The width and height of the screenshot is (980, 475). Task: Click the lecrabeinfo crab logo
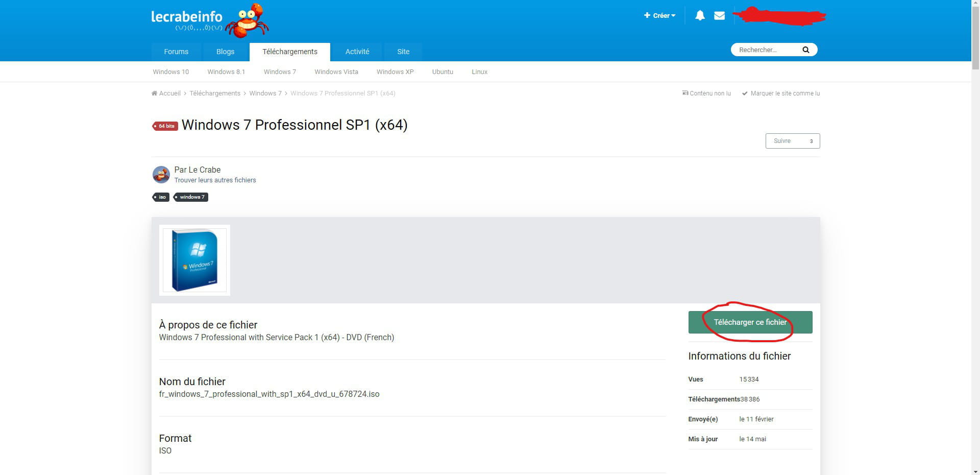210,20
